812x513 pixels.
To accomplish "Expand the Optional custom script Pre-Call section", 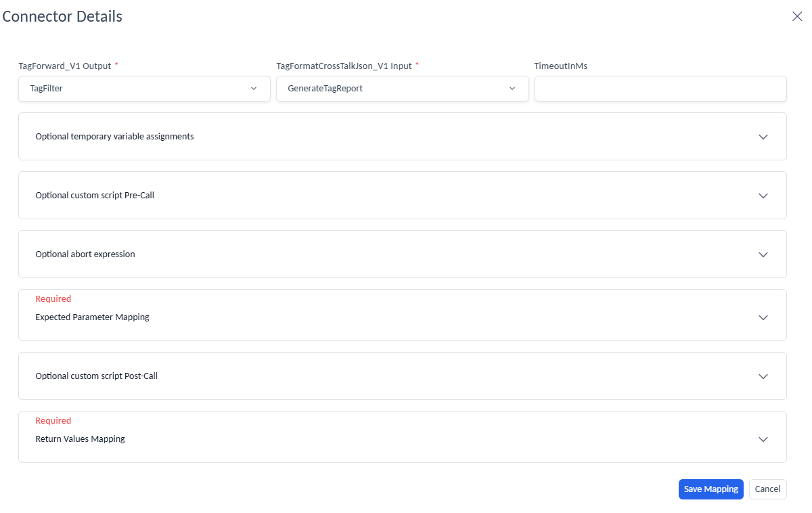I will (x=99, y=196).
